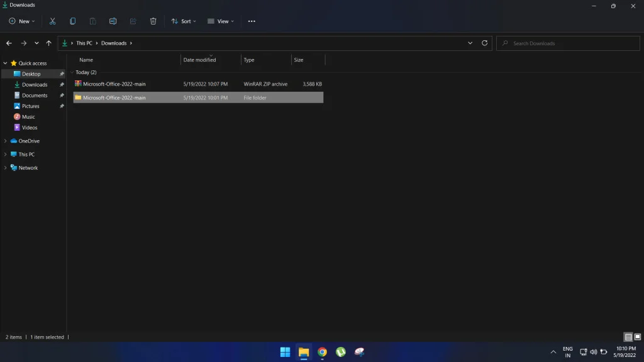Image resolution: width=644 pixels, height=362 pixels.
Task: Click the last pinned taskbar app icon
Action: click(359, 352)
